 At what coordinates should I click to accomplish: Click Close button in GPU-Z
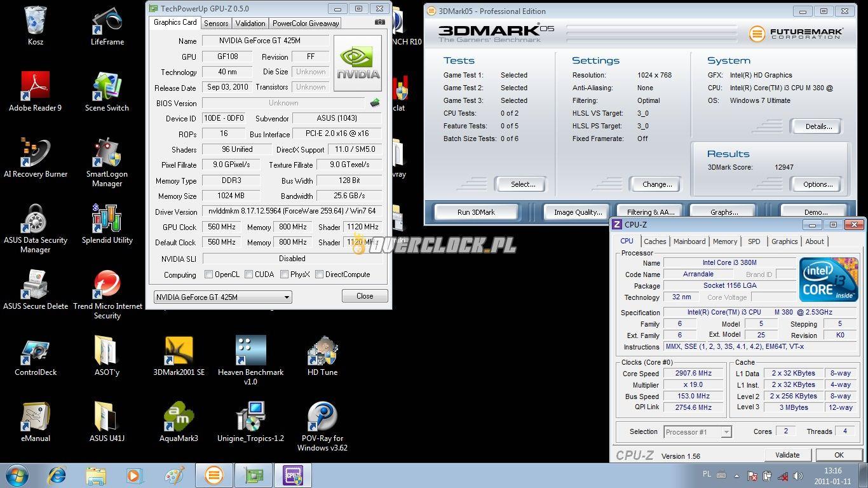coord(365,296)
